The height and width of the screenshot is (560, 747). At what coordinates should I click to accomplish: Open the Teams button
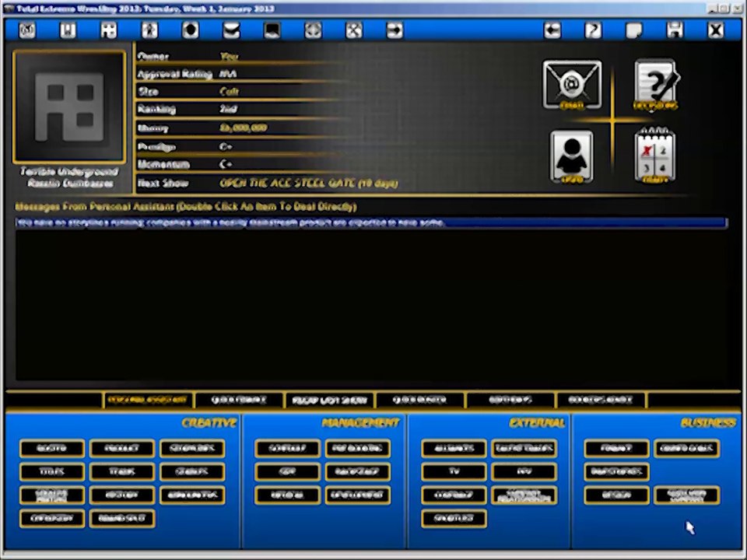[x=122, y=471]
